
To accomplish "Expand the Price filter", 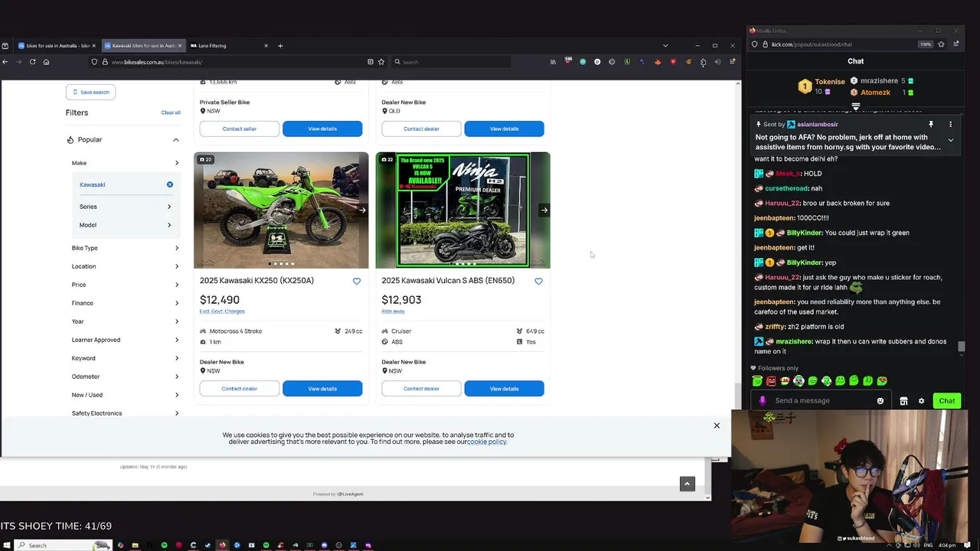I will 126,285.
